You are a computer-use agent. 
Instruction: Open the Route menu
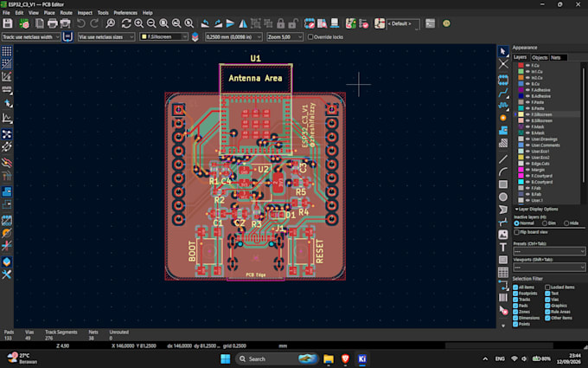(66, 13)
